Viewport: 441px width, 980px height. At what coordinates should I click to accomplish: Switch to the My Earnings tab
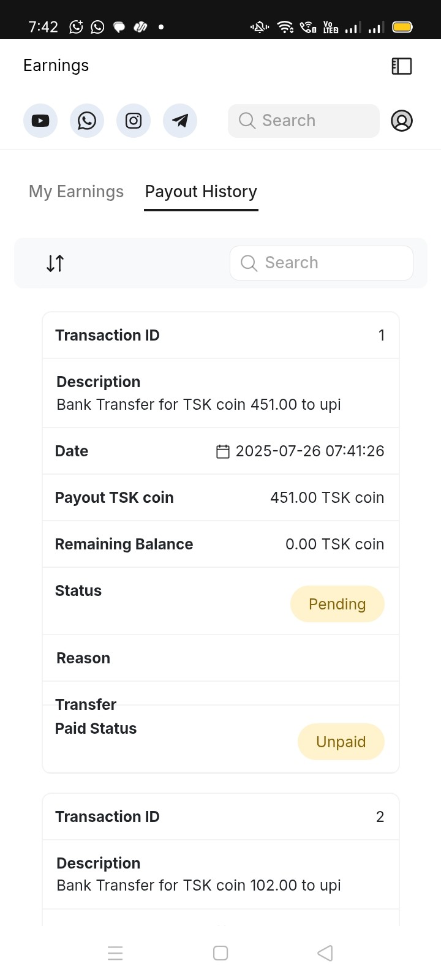click(x=76, y=192)
